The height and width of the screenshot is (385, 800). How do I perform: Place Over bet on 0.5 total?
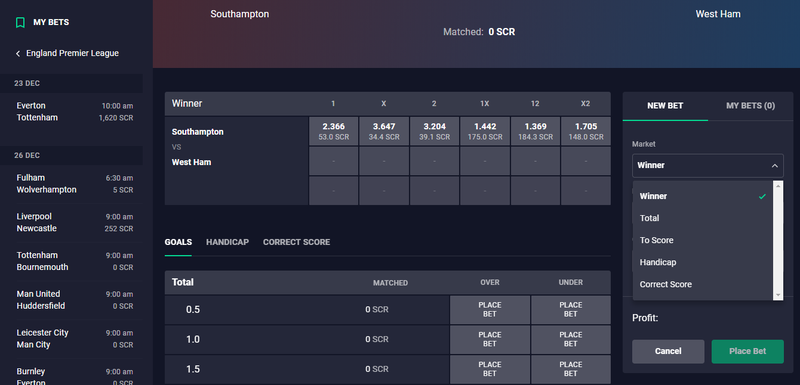tap(490, 310)
